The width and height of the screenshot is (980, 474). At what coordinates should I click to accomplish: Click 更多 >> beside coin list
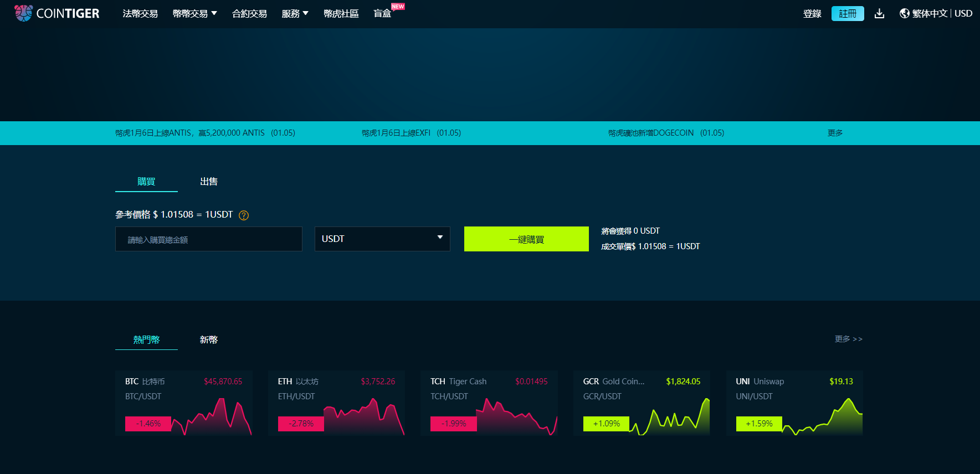click(849, 339)
